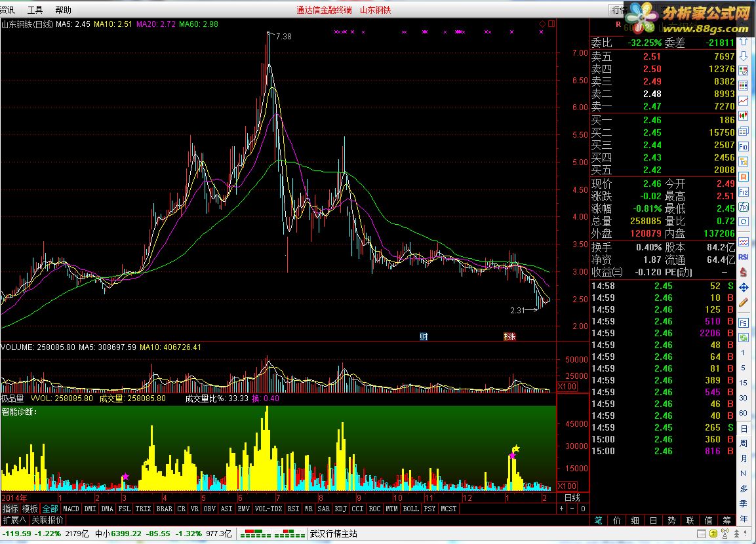Click the X100 volume scale label

click(567, 387)
